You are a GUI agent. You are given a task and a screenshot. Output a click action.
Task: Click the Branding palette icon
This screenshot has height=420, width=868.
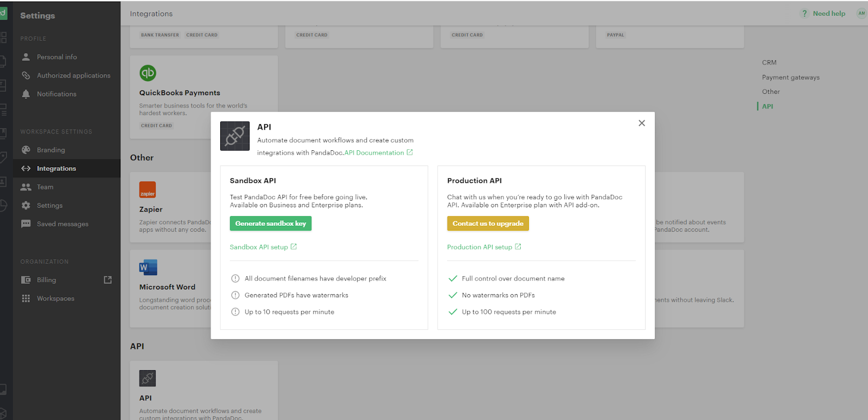[x=25, y=150]
